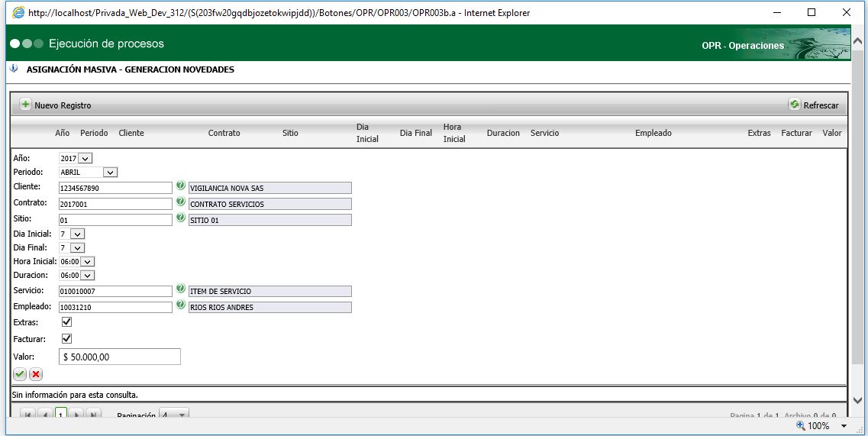Click the Dia Final column header
Screen dimensions: 868x436
[x=416, y=133]
